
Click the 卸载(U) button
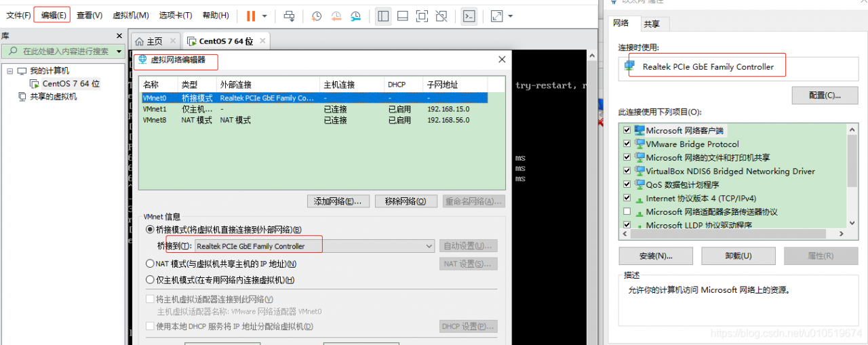[x=738, y=256]
